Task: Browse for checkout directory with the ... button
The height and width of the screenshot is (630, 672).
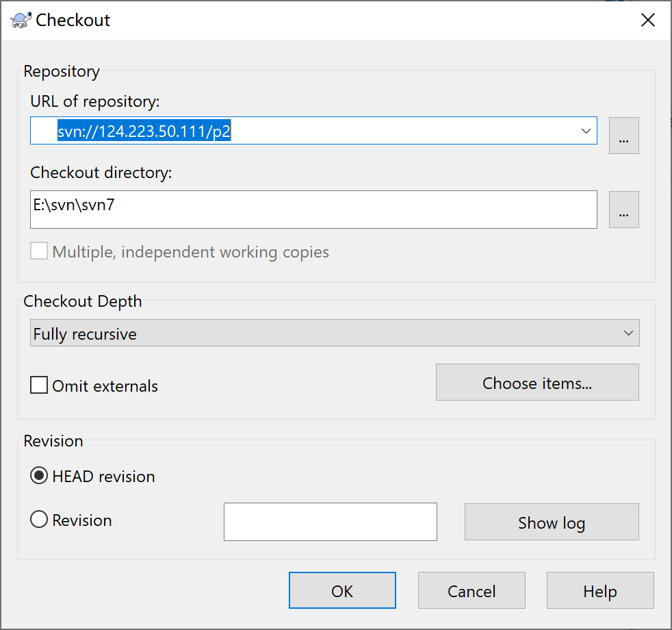Action: (x=623, y=210)
